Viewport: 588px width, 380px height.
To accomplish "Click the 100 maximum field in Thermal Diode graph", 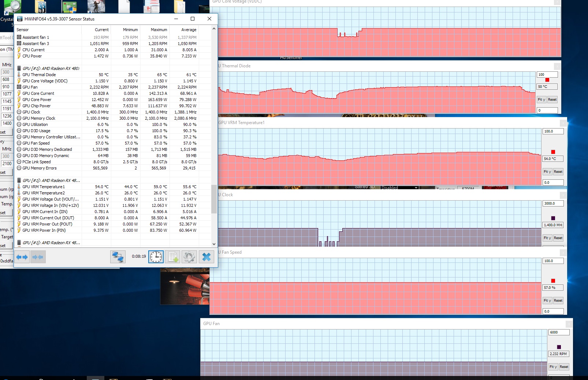I will 547,75.
